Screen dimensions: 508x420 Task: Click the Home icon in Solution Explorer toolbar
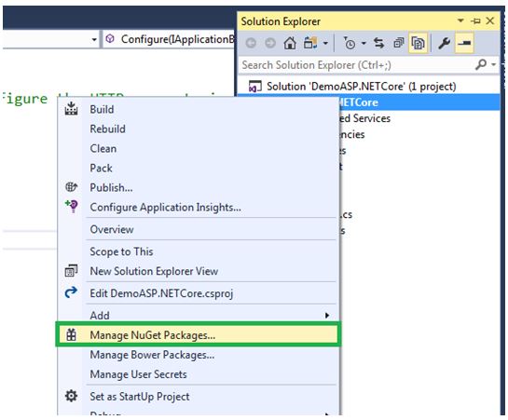(x=290, y=43)
